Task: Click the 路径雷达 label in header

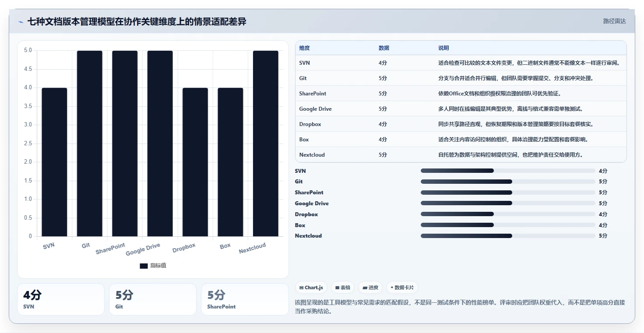Action: pyautogui.click(x=614, y=21)
